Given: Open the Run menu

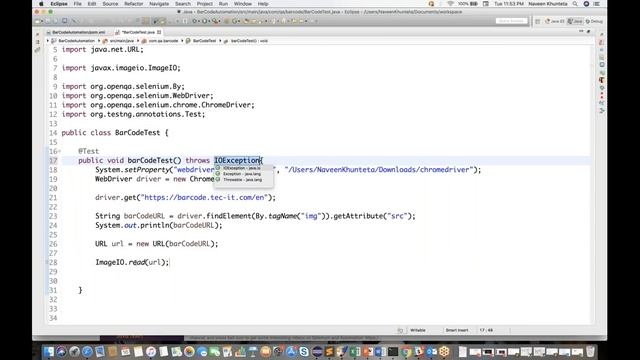Looking at the screenshot, I should 223,4.
